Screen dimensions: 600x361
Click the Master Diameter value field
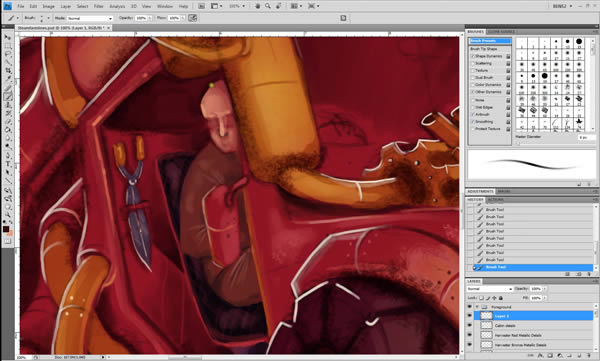click(587, 137)
